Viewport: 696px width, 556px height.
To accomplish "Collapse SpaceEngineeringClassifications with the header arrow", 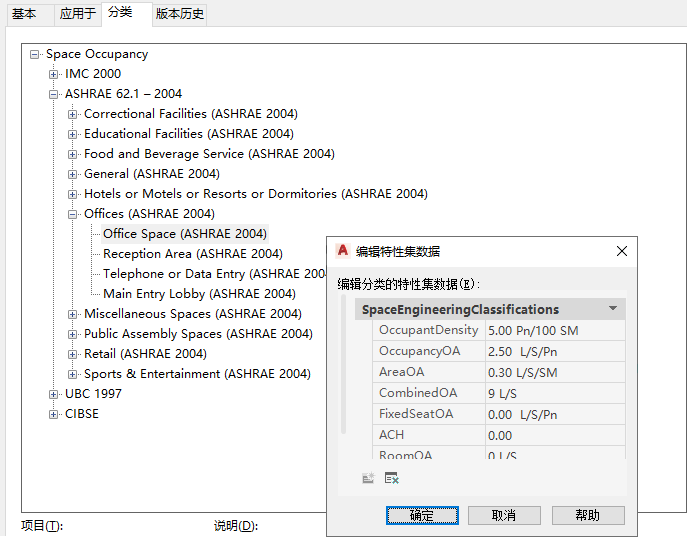I will 613,308.
